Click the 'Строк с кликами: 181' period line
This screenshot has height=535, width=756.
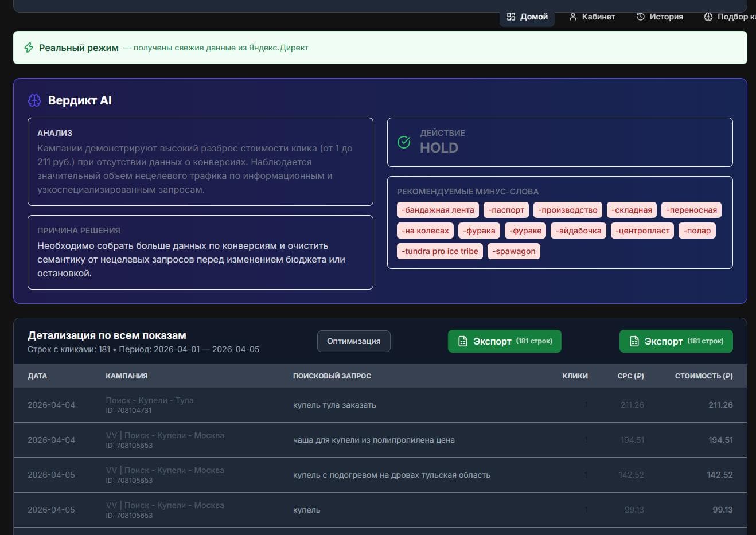pos(143,349)
